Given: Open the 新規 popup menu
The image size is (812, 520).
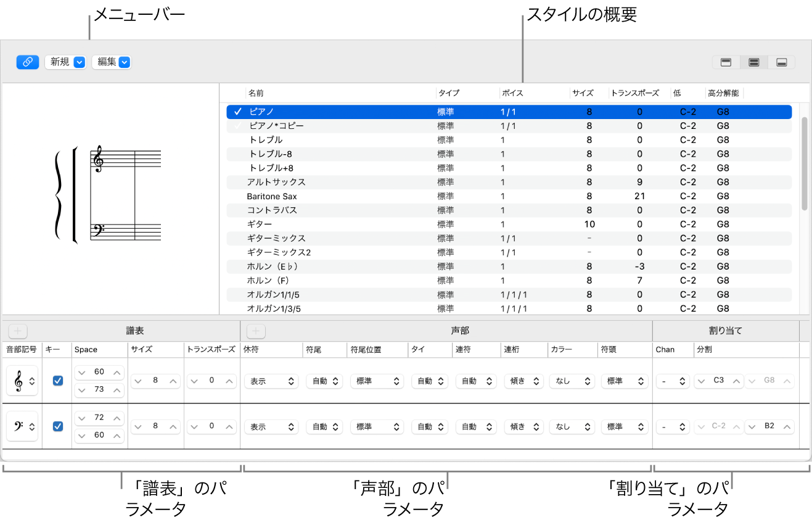Looking at the screenshot, I should 65,62.
